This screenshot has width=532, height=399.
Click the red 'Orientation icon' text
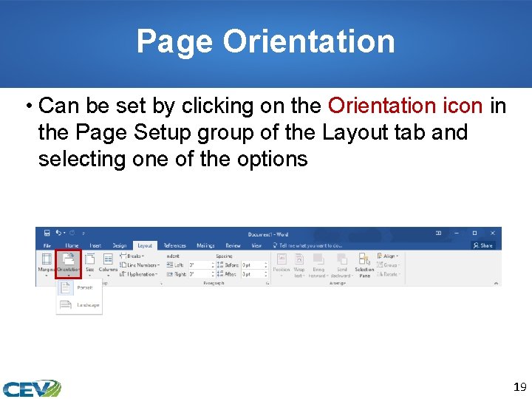click(405, 106)
